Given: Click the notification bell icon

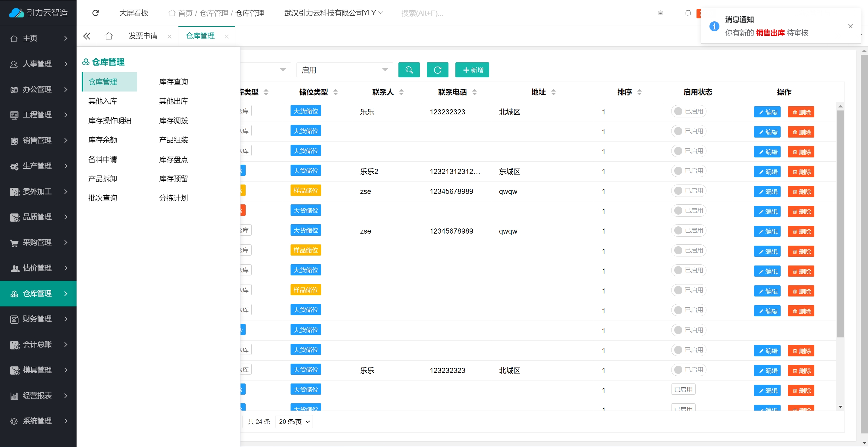Looking at the screenshot, I should click(688, 13).
